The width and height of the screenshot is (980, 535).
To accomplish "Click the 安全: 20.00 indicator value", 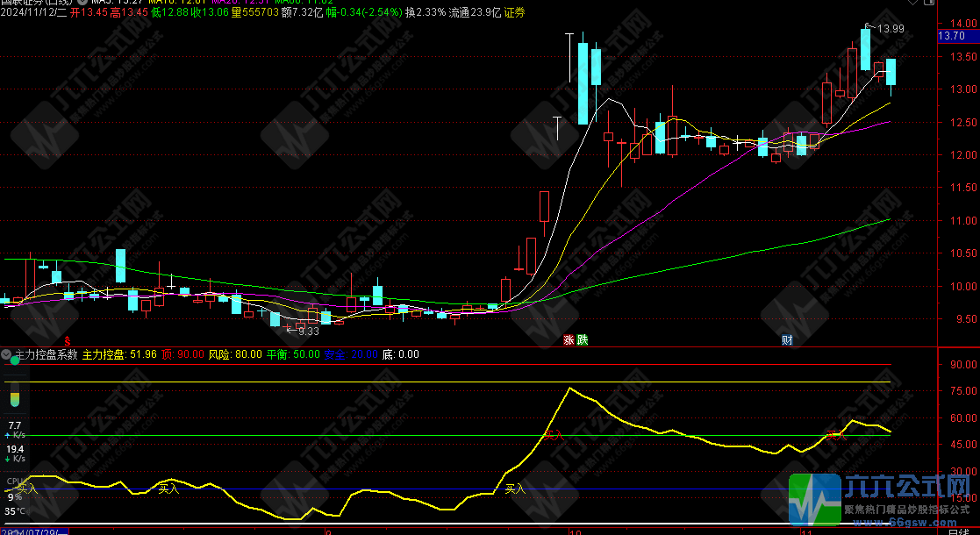I will pos(350,355).
